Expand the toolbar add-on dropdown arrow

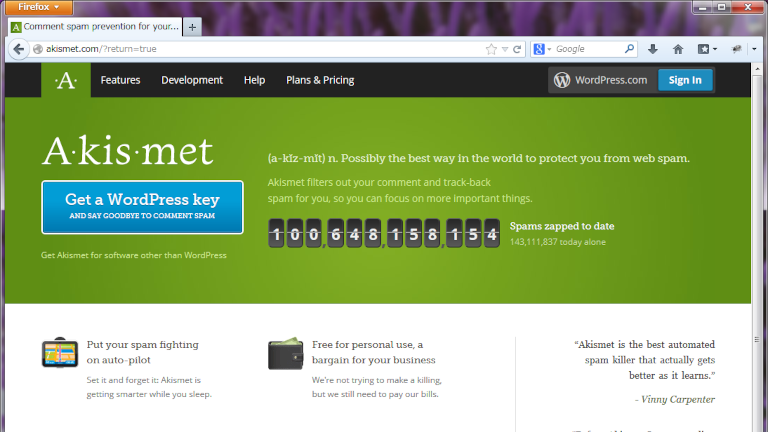tap(754, 49)
